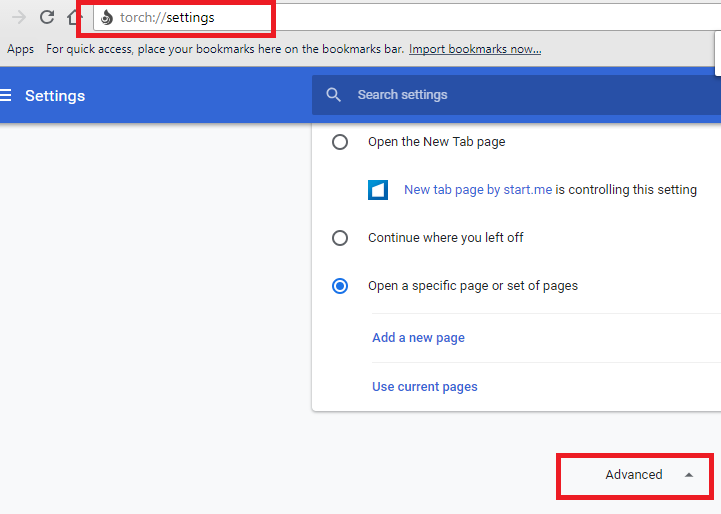Click the Import bookmarks now link
The image size is (721, 514).
pos(475,49)
